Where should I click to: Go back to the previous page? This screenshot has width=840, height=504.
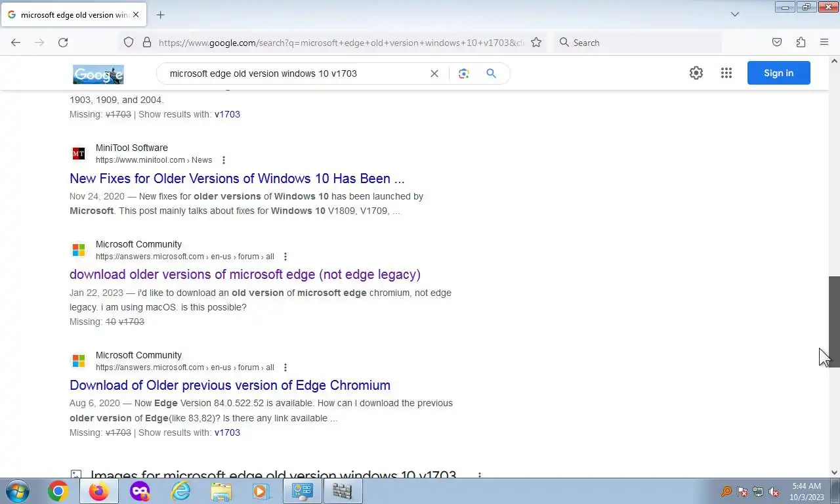pyautogui.click(x=16, y=43)
